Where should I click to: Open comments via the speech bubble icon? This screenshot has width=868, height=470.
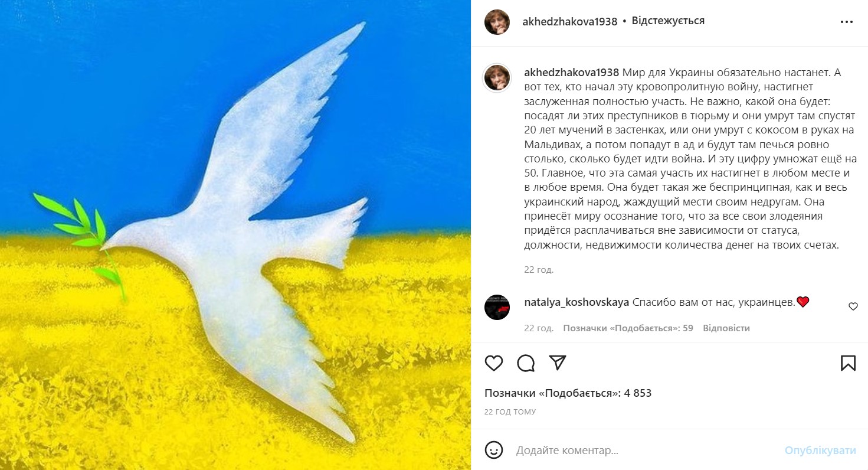(x=526, y=363)
